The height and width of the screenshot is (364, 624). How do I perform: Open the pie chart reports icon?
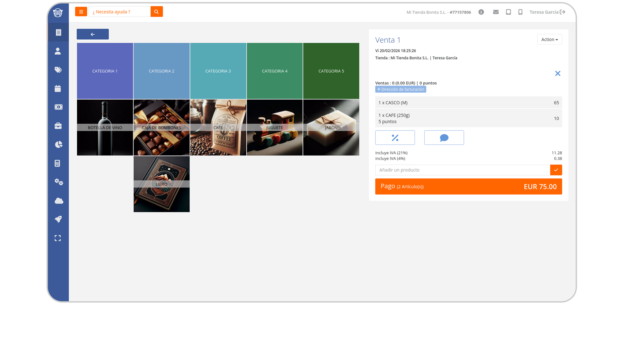click(x=58, y=145)
